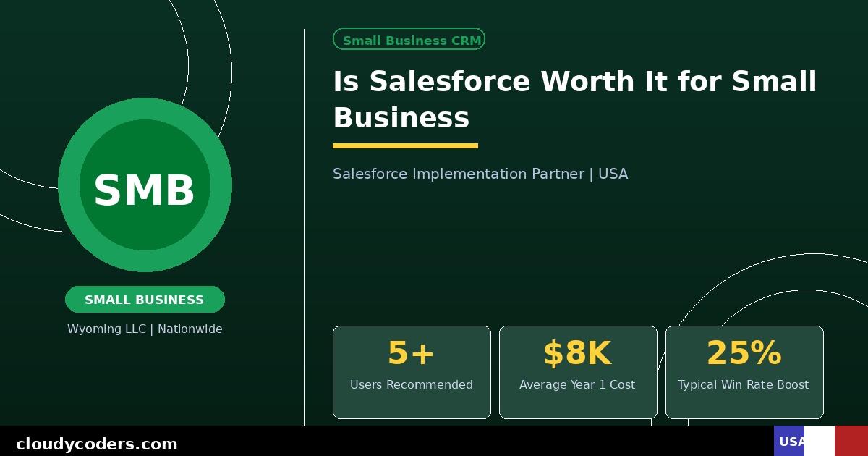Click the yellow underline bar below the headline
Screen dimensions: 868x456
(405, 146)
